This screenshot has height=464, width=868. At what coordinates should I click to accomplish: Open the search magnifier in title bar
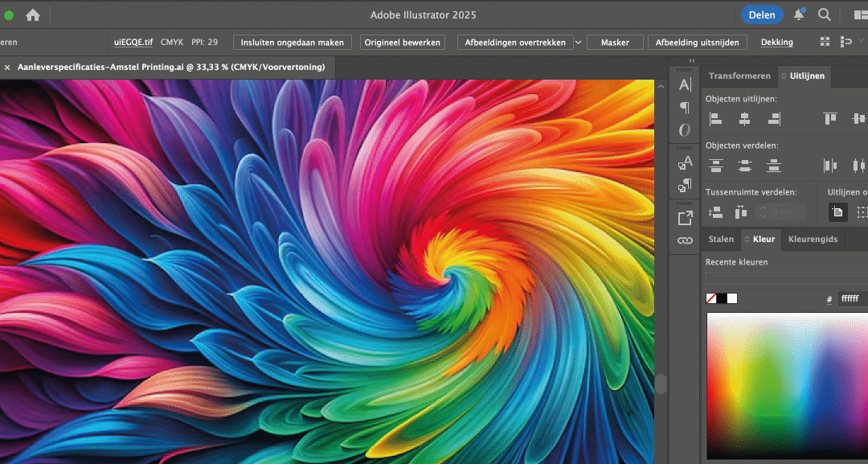pos(825,15)
